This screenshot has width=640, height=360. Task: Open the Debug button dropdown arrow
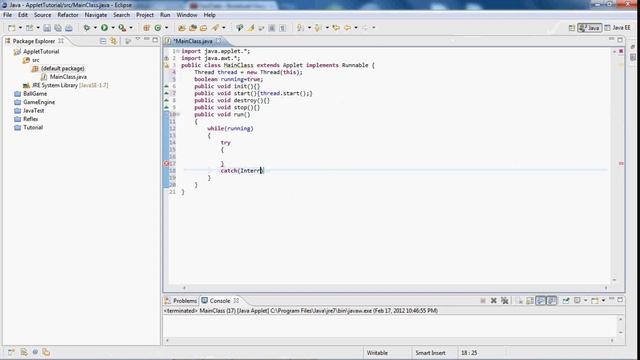[x=95, y=28]
